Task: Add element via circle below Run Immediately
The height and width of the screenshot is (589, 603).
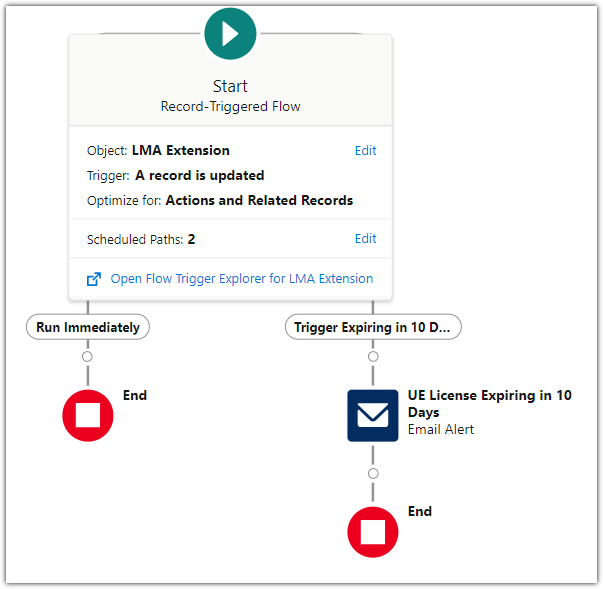Action: [x=88, y=356]
